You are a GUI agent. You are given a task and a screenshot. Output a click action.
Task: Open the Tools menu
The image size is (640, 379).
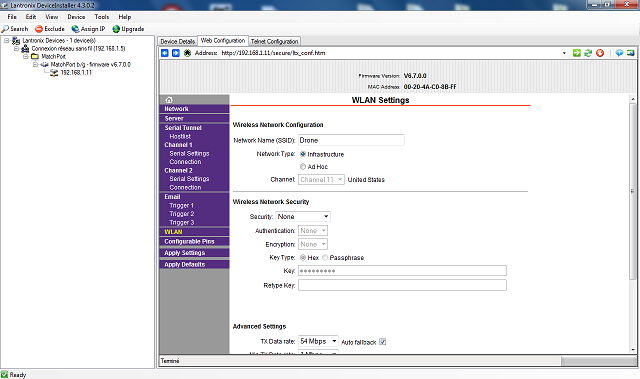pyautogui.click(x=102, y=17)
